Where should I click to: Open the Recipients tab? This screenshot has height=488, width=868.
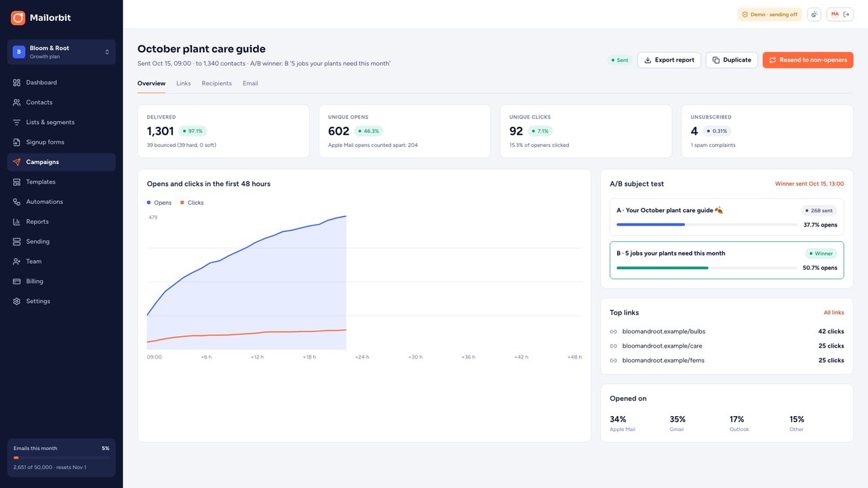(216, 83)
